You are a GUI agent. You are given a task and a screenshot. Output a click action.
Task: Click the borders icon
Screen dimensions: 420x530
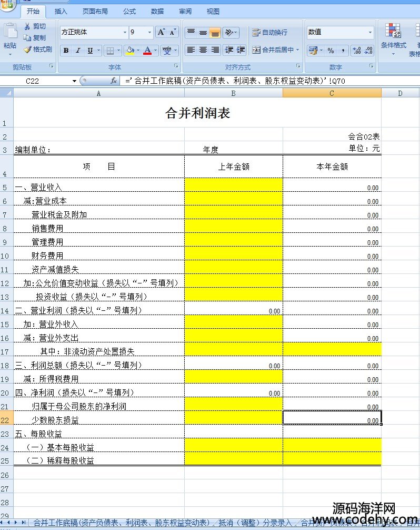[110, 51]
